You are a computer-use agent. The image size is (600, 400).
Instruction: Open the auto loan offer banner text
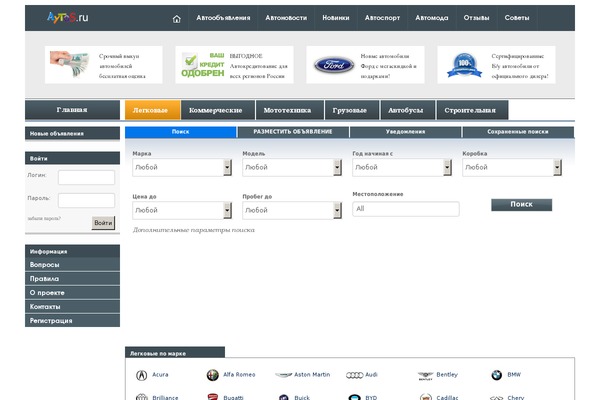tap(258, 66)
